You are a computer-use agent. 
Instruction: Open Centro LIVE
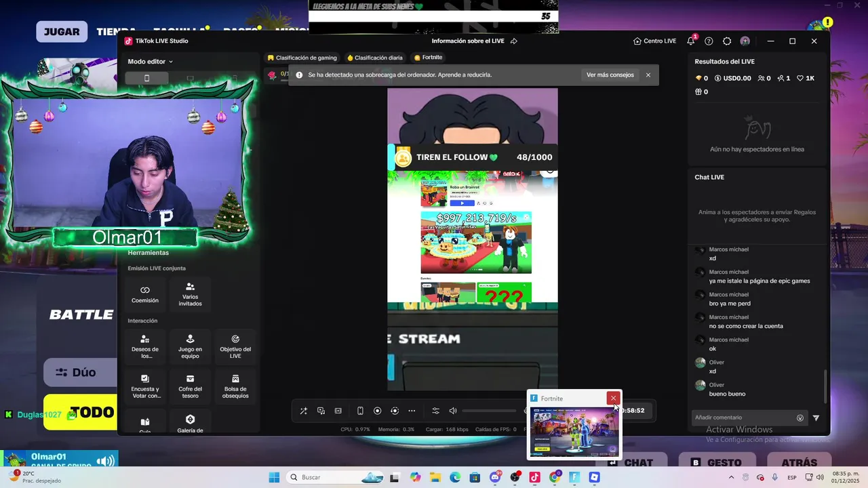coord(655,41)
